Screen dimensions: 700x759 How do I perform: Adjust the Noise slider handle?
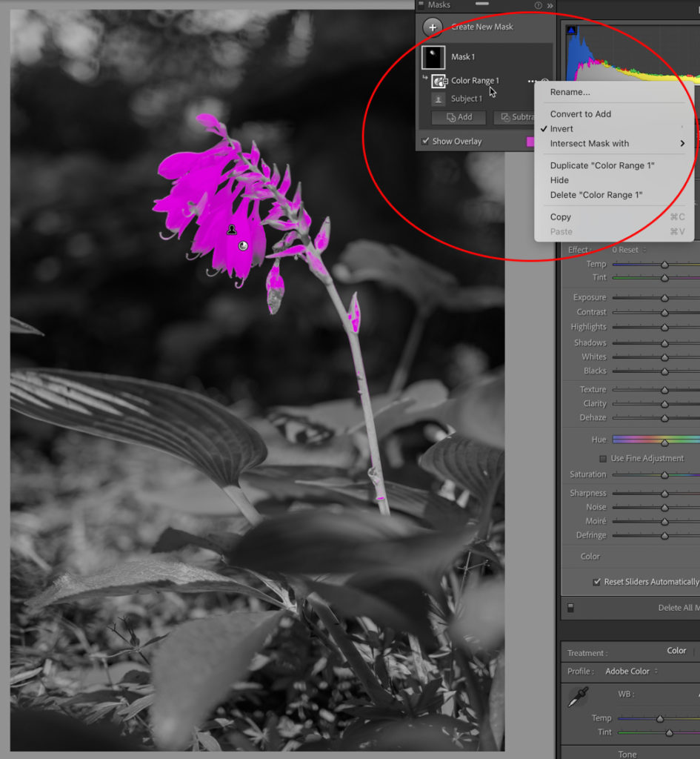pyautogui.click(x=664, y=508)
